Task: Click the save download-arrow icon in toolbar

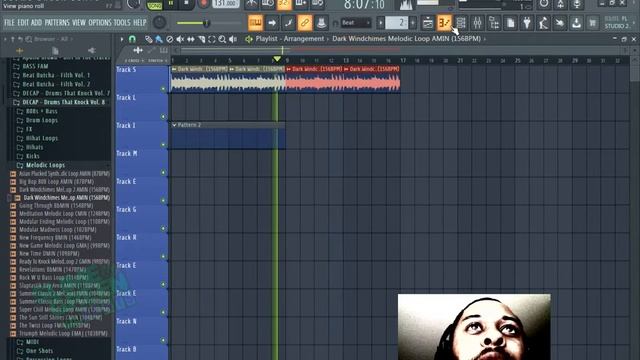Action: pos(576,23)
